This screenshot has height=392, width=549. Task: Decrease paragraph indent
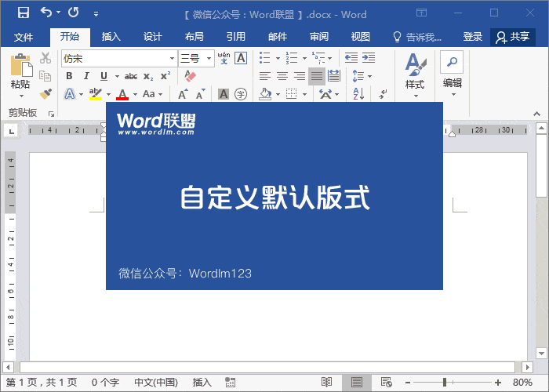pos(351,58)
